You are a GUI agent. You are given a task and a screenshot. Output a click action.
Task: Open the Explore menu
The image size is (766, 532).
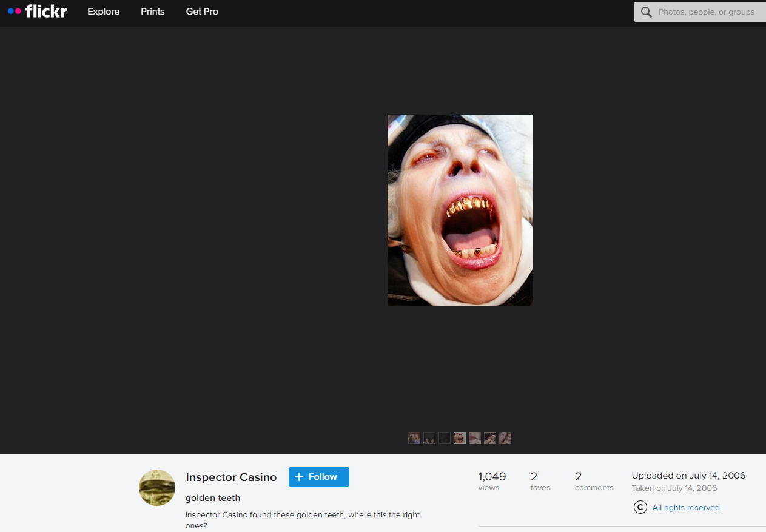pyautogui.click(x=103, y=12)
